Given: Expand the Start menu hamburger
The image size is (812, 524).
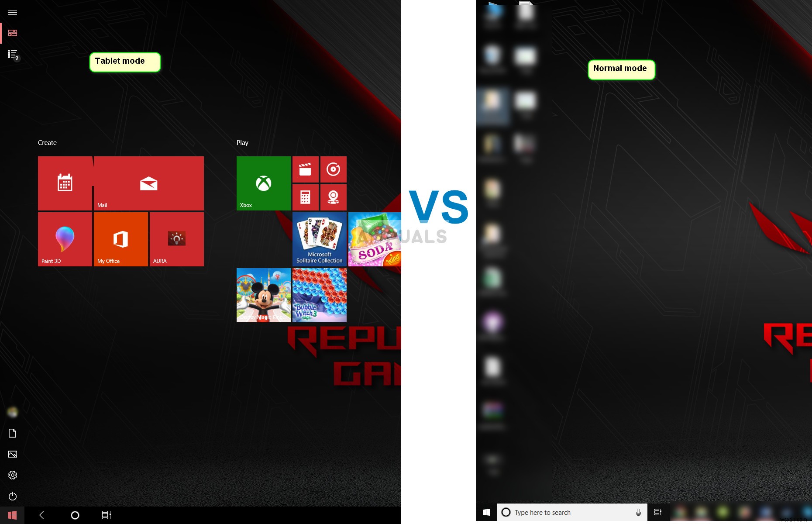Looking at the screenshot, I should pyautogui.click(x=12, y=12).
